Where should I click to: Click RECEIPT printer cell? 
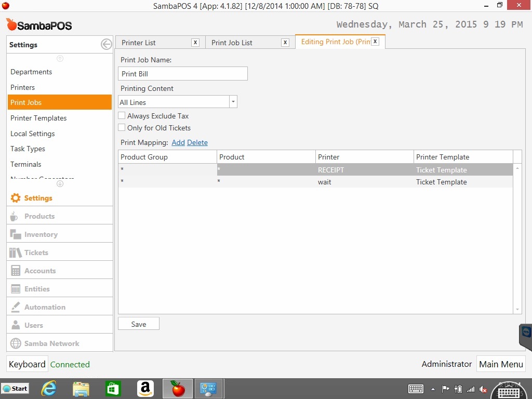364,170
